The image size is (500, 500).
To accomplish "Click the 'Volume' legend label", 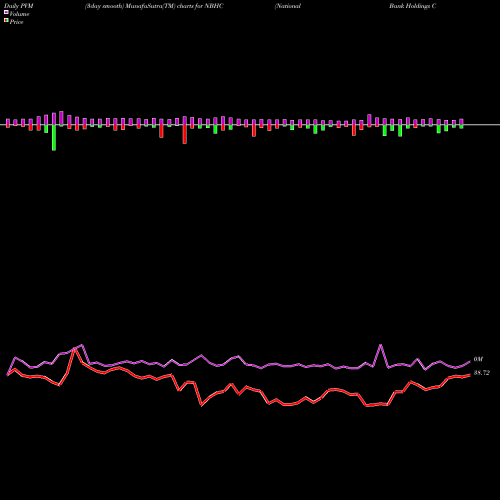I will pyautogui.click(x=19, y=14).
